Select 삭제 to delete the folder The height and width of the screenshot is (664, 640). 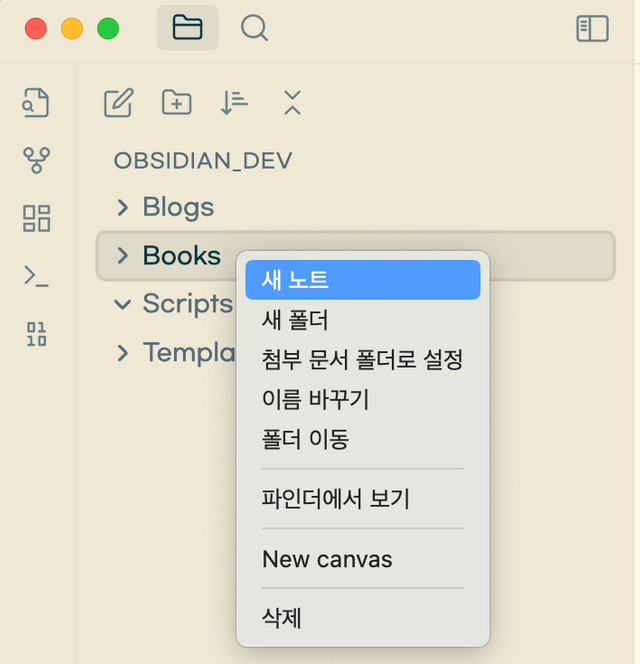tap(363, 618)
